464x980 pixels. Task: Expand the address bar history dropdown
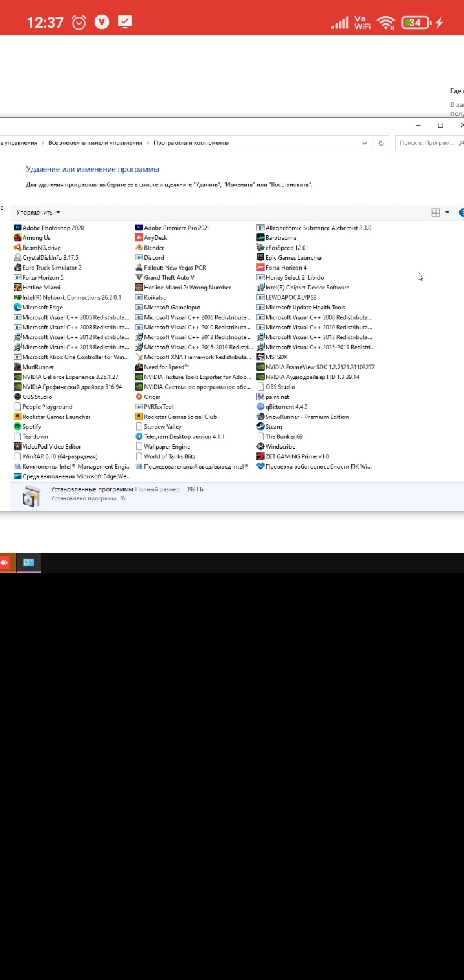click(x=365, y=143)
